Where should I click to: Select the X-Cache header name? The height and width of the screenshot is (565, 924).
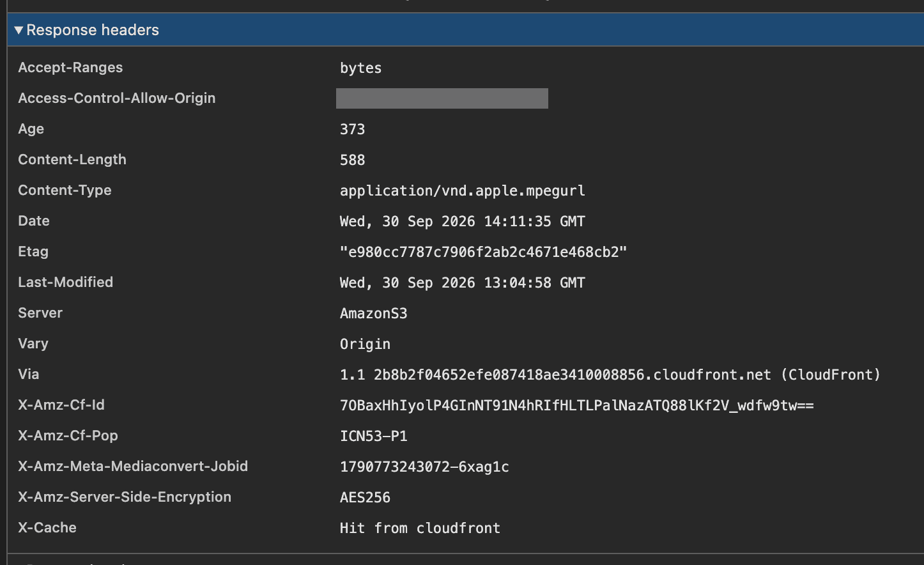point(47,528)
